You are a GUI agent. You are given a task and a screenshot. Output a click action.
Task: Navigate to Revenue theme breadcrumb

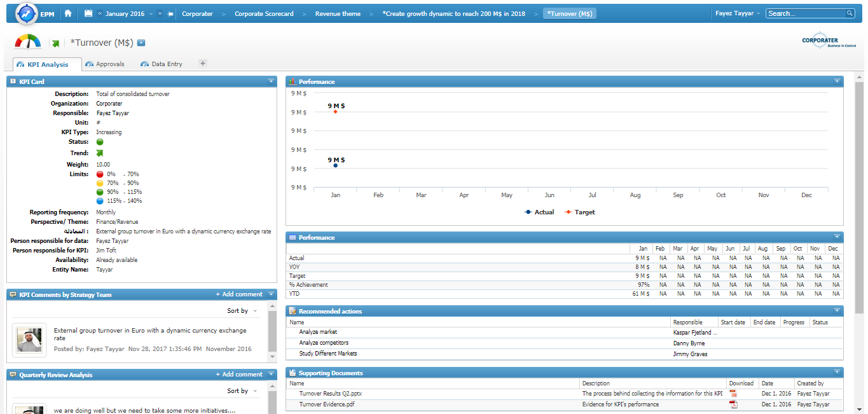click(x=338, y=13)
